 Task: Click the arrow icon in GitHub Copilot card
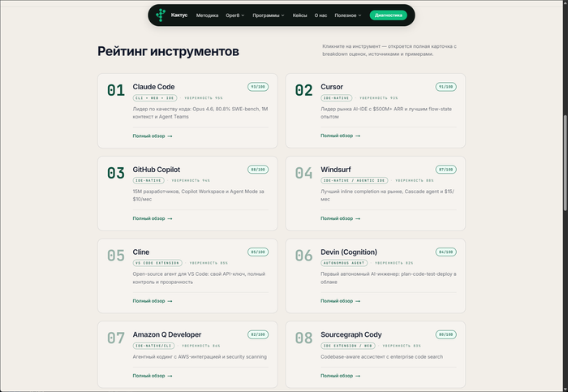click(x=170, y=219)
